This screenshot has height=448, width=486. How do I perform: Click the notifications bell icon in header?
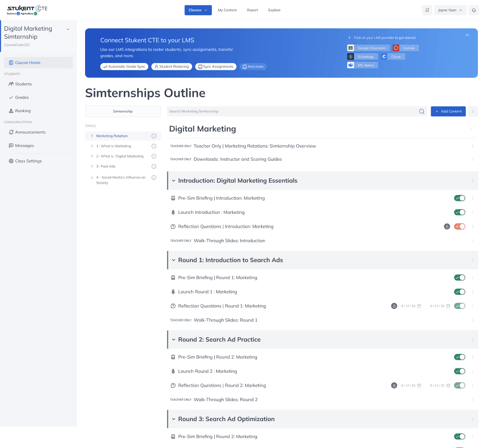click(x=427, y=10)
